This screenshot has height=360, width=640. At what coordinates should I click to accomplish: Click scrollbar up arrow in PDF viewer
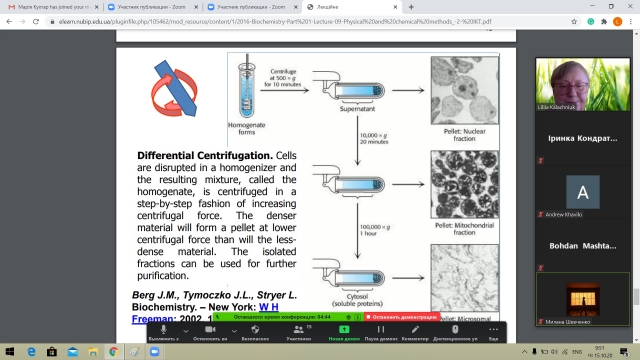click(x=636, y=33)
